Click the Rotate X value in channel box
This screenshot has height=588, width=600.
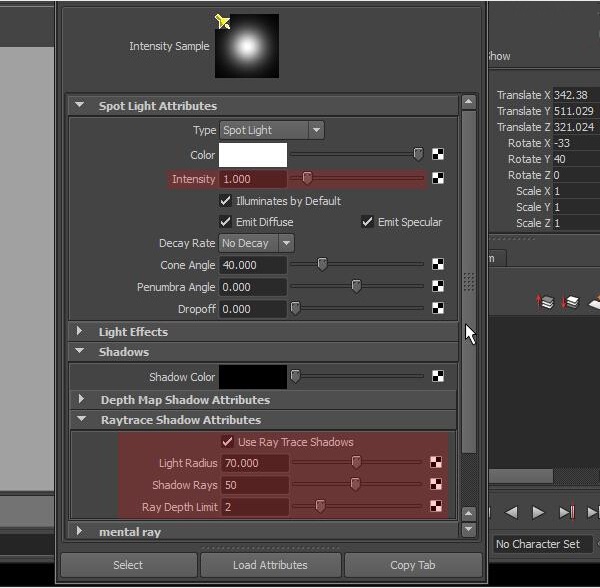(576, 143)
